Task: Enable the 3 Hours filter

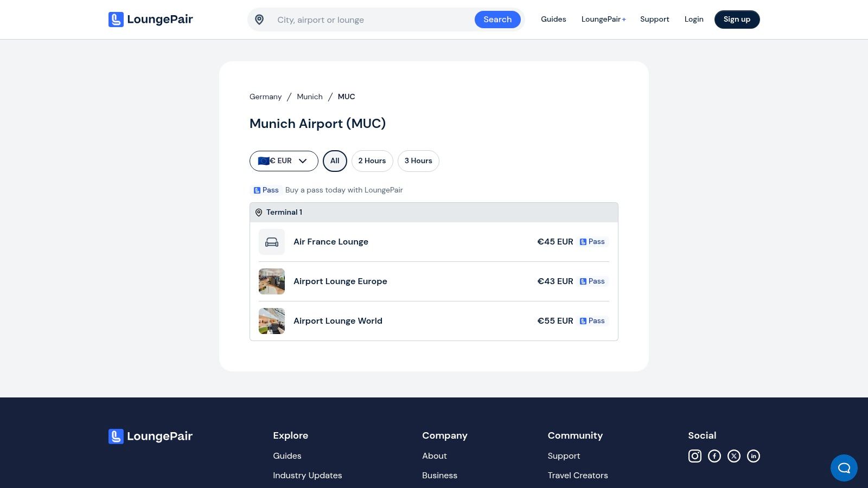Action: coord(418,160)
